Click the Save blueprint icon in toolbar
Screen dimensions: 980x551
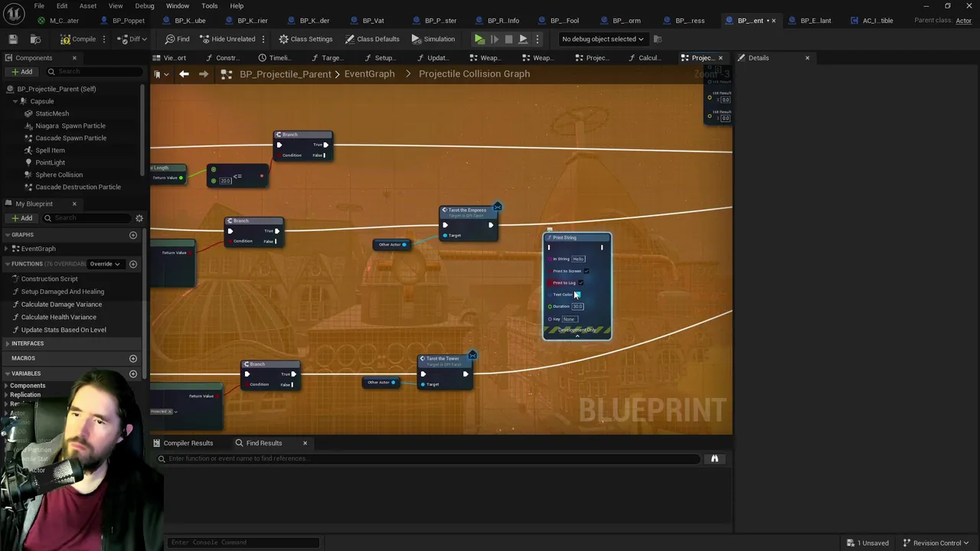pos(13,39)
